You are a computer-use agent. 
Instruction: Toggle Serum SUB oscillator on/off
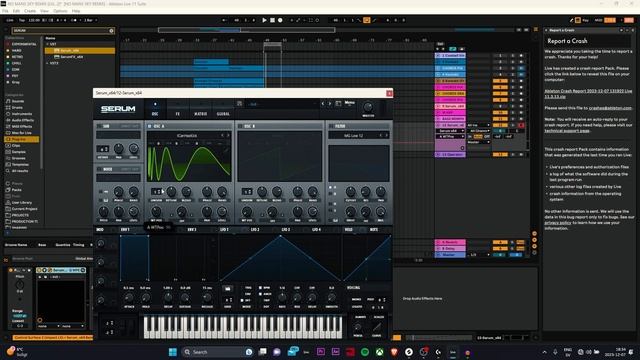coord(99,126)
